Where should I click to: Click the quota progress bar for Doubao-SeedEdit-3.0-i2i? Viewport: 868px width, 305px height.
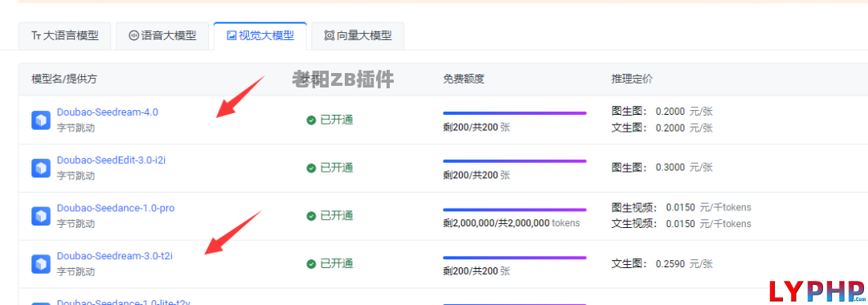[514, 161]
